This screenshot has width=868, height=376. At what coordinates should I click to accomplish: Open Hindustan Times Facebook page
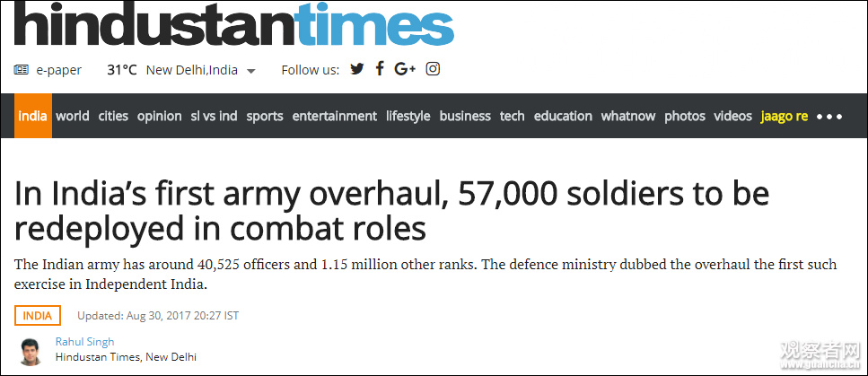380,69
